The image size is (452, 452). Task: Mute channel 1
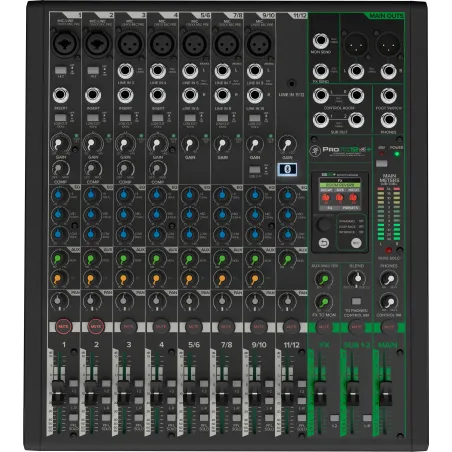[x=63, y=327]
